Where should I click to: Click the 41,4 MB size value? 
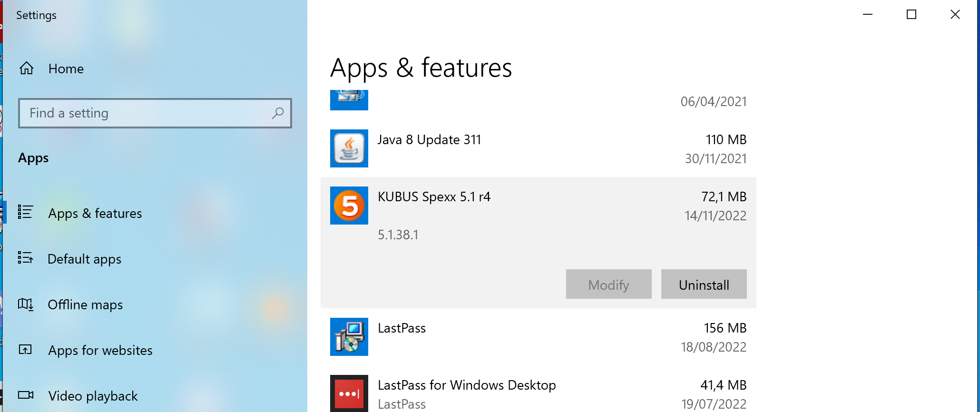[x=723, y=385]
